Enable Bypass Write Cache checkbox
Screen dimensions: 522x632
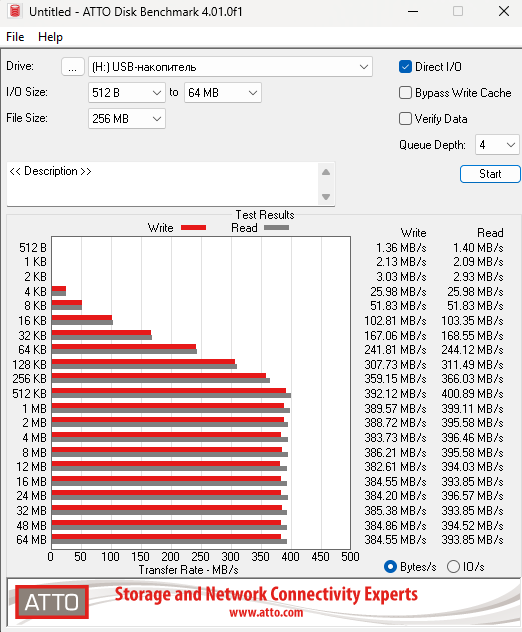point(405,93)
